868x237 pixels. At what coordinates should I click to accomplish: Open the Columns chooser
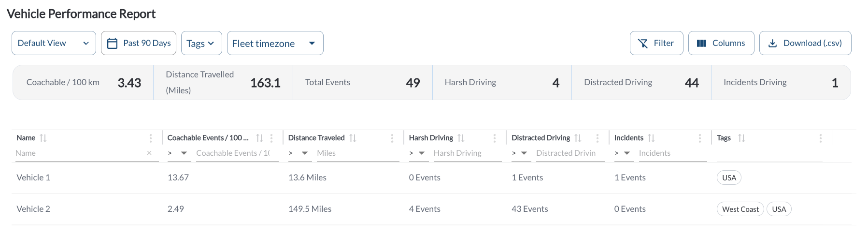721,43
